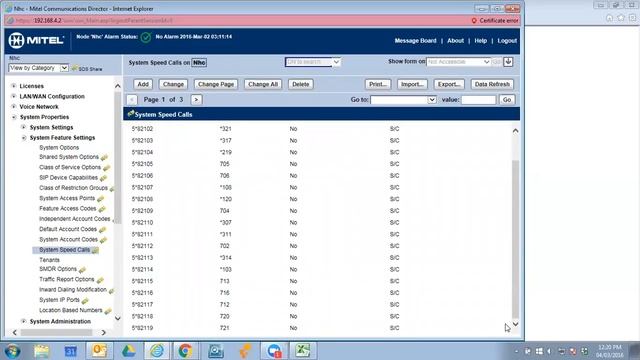This screenshot has height=360, width=640.
Task: Go to next page arrow button
Action: coord(196,100)
